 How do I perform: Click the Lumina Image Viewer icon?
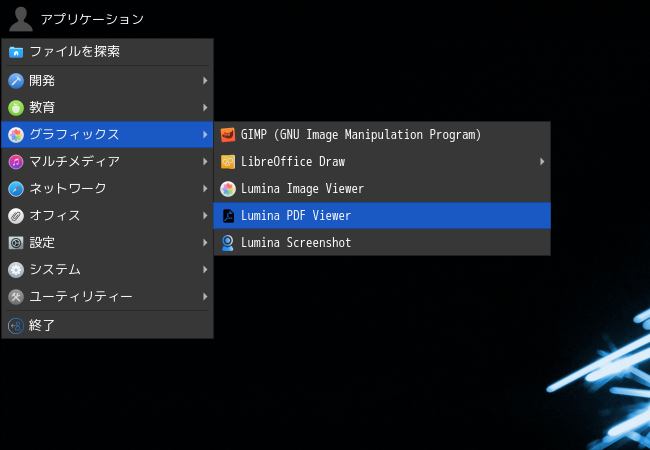(x=228, y=189)
